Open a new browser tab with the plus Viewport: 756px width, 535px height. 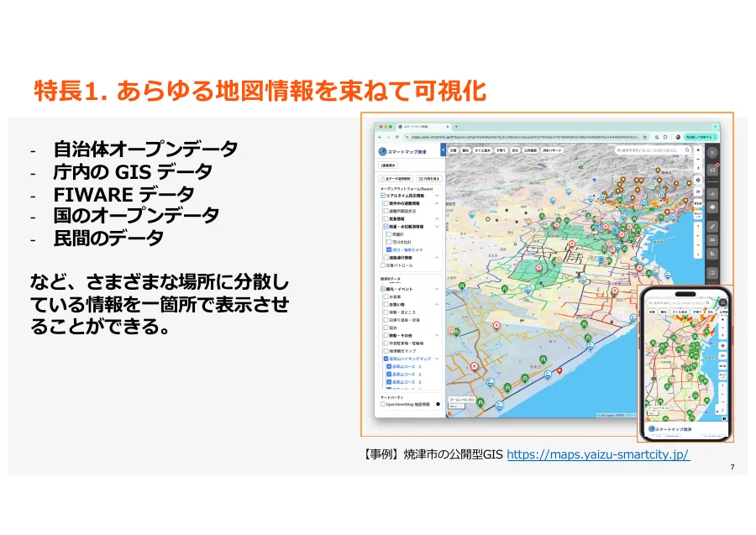(x=456, y=127)
